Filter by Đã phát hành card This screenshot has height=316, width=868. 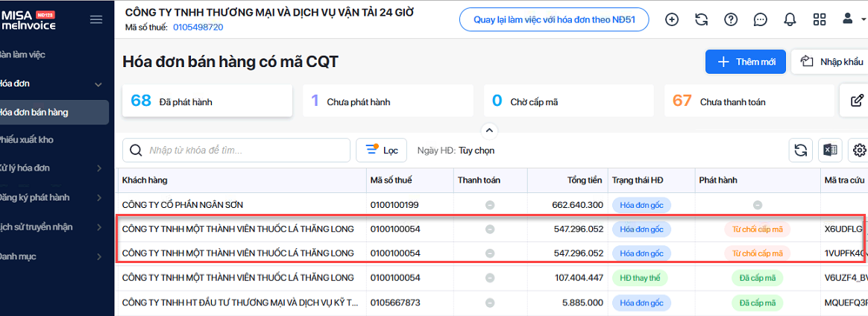tap(207, 101)
